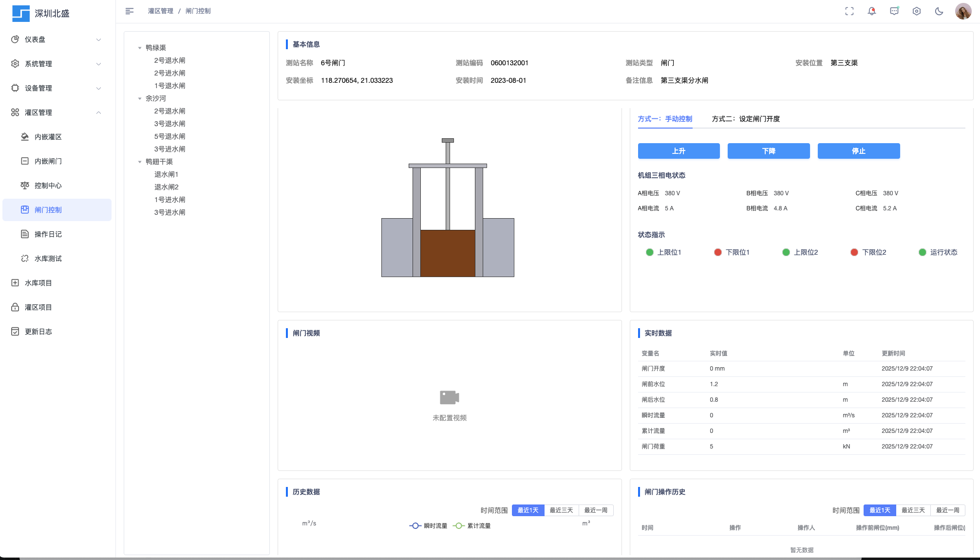The width and height of the screenshot is (980, 560).
Task: Collapse the 鸭绿渠 tree node arrow
Action: pyautogui.click(x=140, y=48)
